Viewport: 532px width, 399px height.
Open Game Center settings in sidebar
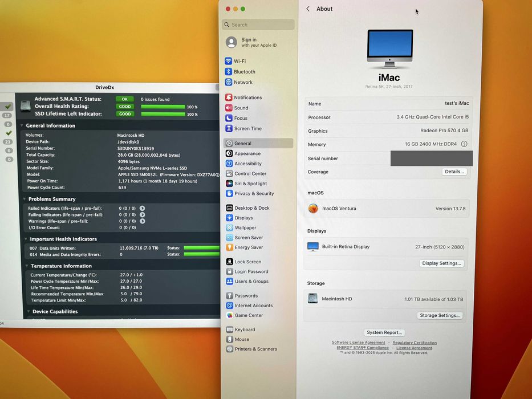pos(245,315)
